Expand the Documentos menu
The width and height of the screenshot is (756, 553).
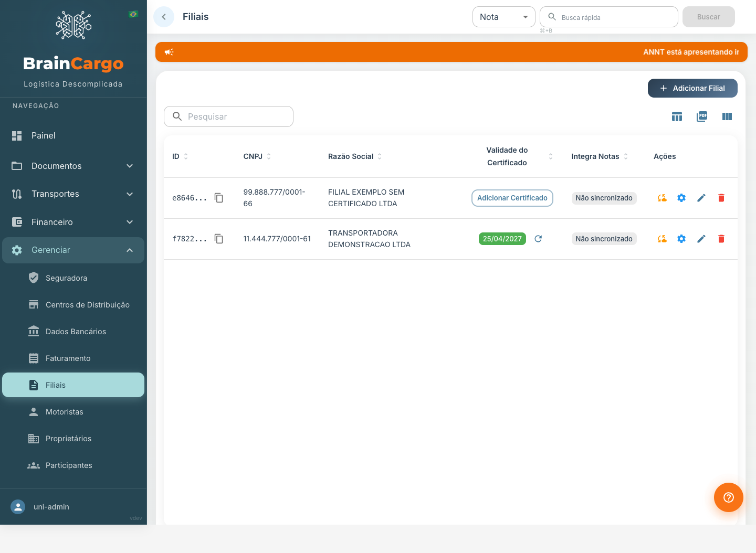(73, 166)
